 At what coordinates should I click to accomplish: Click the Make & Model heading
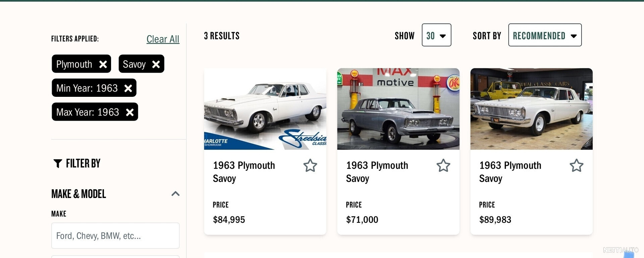click(78, 194)
